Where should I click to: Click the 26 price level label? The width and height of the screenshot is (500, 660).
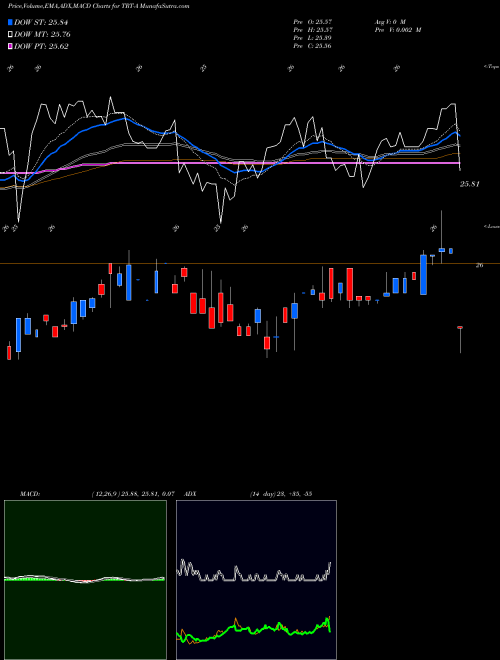pos(479,266)
